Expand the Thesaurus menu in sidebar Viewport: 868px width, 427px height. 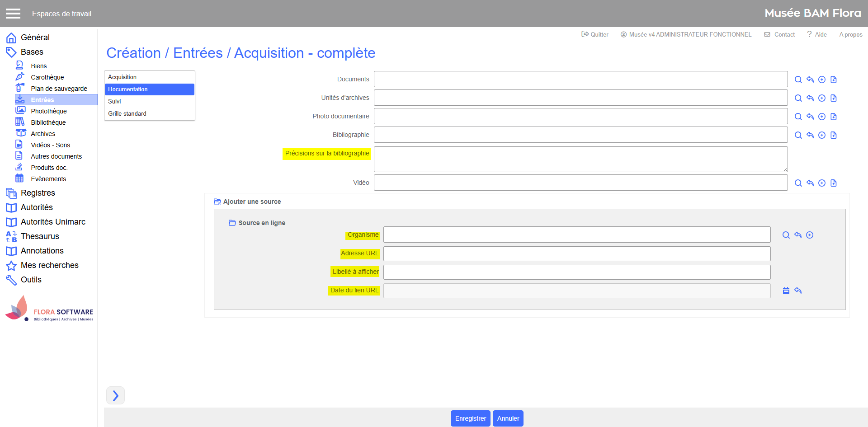(x=40, y=236)
